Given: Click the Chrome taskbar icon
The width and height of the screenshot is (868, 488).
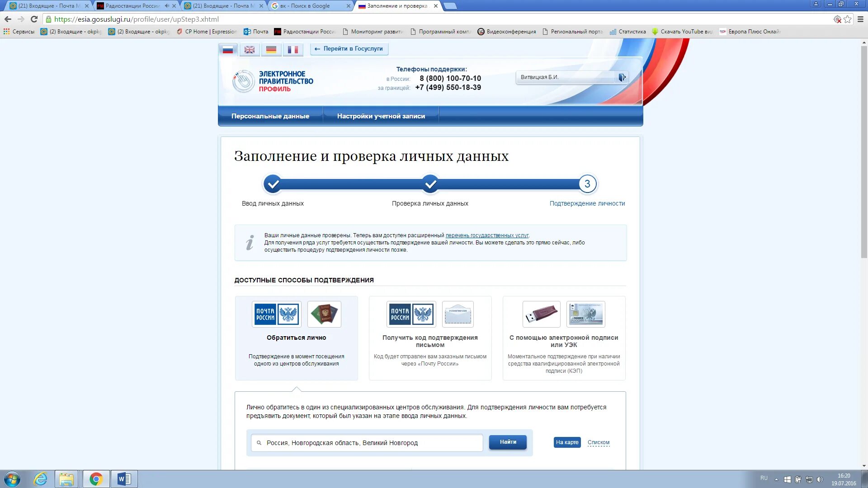Looking at the screenshot, I should point(96,479).
